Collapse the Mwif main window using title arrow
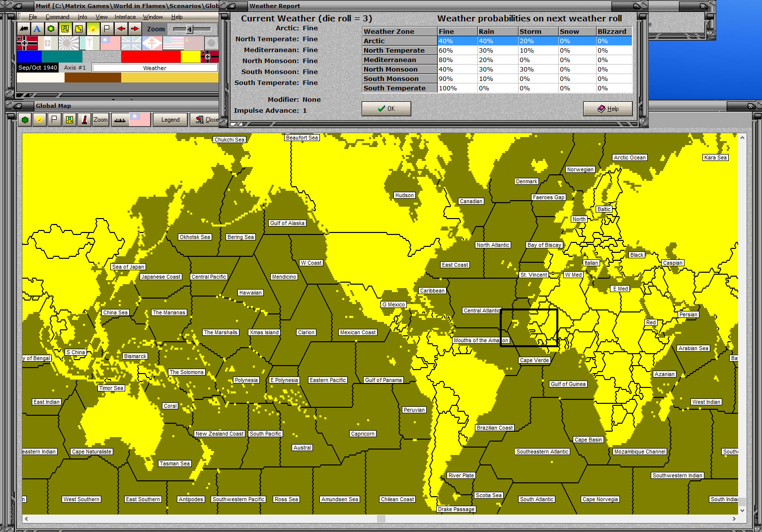Screen dimensions: 762x532 18,6
